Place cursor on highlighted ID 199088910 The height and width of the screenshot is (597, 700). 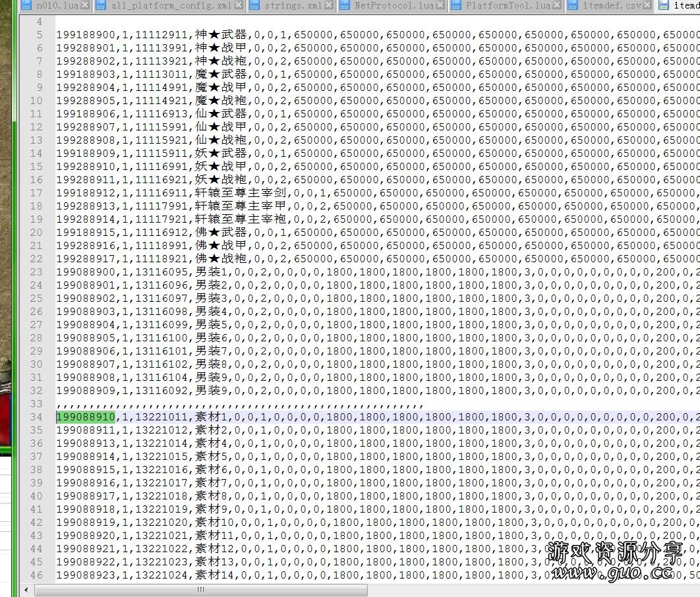click(86, 417)
